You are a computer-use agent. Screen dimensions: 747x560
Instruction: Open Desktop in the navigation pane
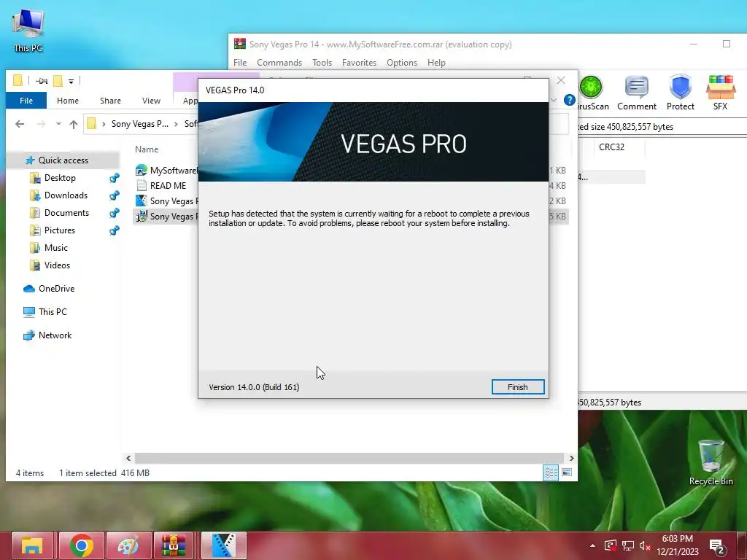60,178
